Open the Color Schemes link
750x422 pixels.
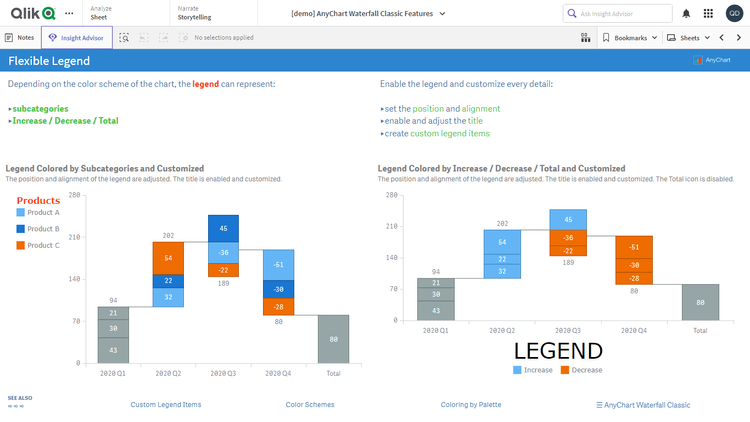[310, 405]
